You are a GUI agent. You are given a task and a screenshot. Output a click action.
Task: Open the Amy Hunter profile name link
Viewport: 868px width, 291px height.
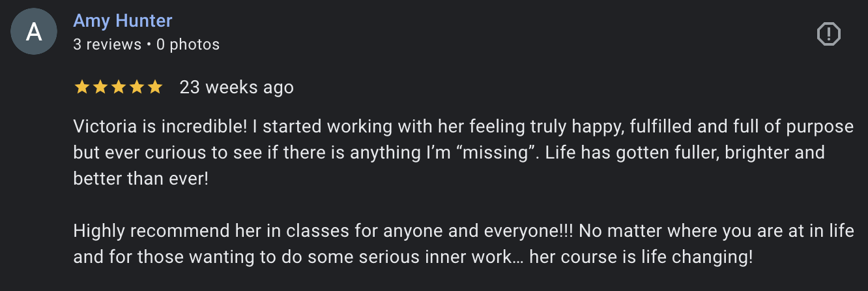point(123,21)
